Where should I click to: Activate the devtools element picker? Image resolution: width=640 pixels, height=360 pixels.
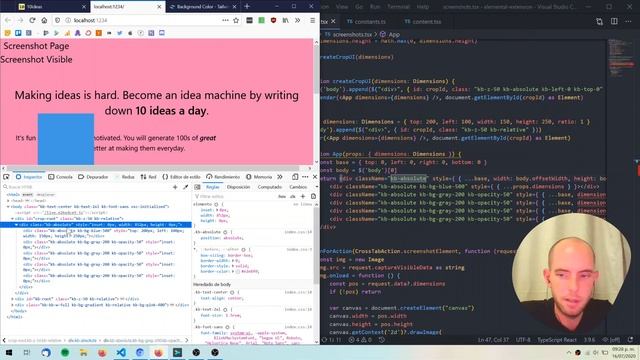(6, 177)
